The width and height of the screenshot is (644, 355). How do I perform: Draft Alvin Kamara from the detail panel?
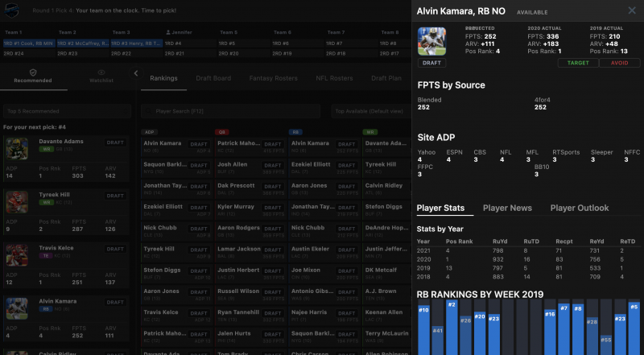[x=431, y=63]
